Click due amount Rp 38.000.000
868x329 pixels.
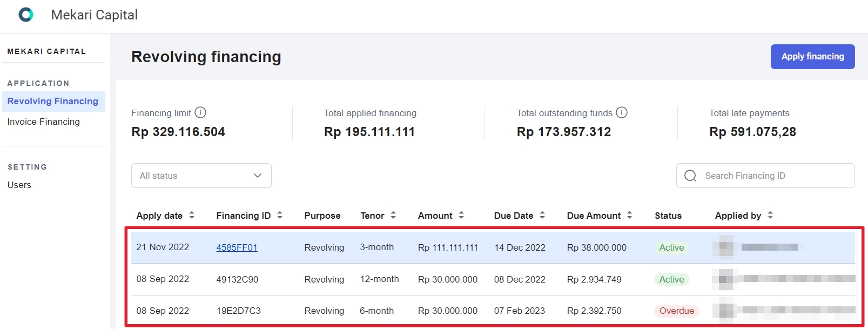pos(597,247)
